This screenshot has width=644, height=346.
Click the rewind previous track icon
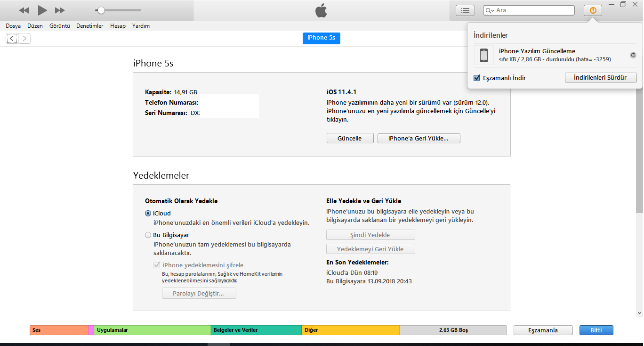coord(24,10)
